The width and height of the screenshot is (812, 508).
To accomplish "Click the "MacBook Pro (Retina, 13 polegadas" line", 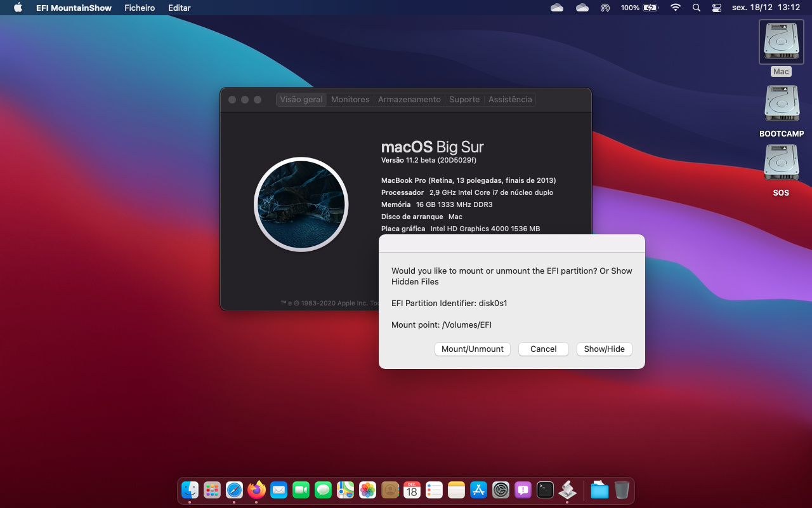I will [469, 180].
